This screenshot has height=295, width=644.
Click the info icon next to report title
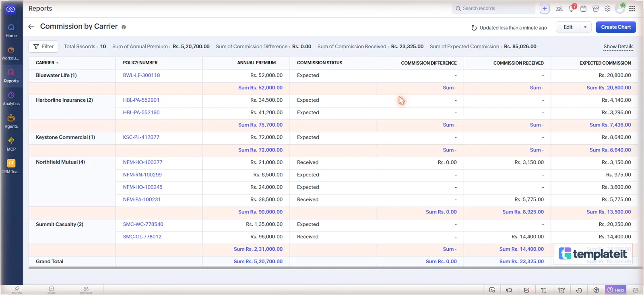point(124,27)
